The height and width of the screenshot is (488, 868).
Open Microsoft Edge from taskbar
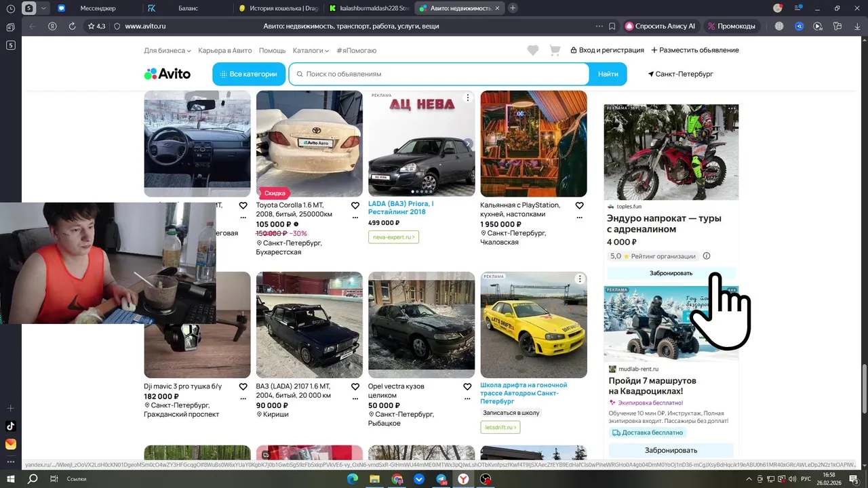coord(352,479)
